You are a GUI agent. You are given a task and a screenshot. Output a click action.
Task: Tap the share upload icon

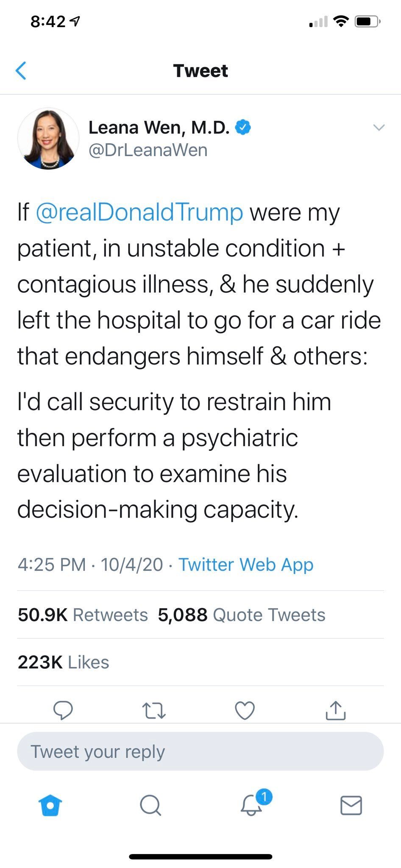(x=336, y=710)
